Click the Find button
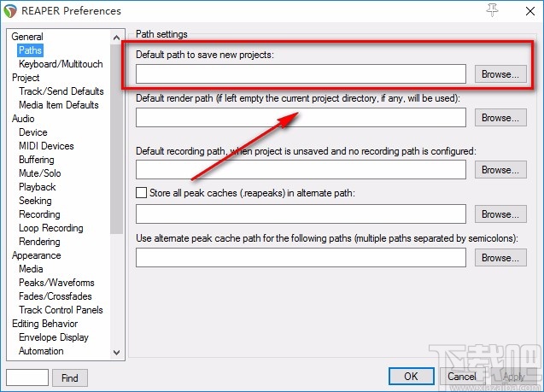Screen dimensions: 544x392 [x=70, y=377]
